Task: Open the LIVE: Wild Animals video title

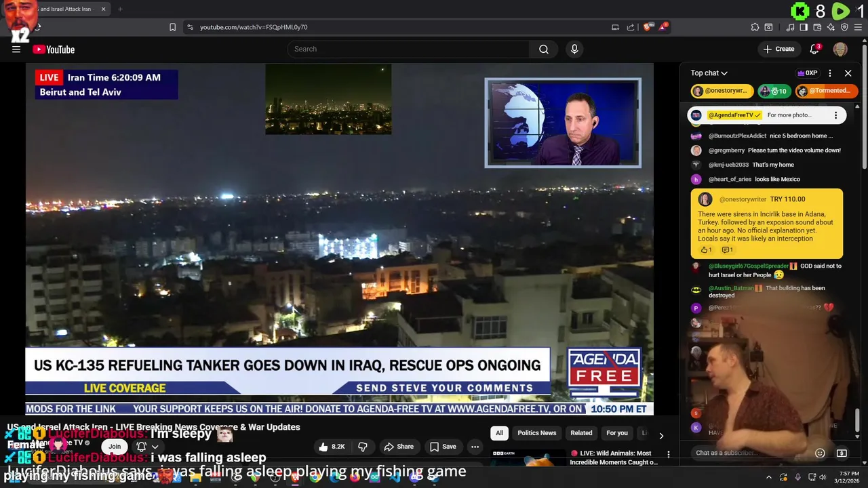Action: point(614,457)
